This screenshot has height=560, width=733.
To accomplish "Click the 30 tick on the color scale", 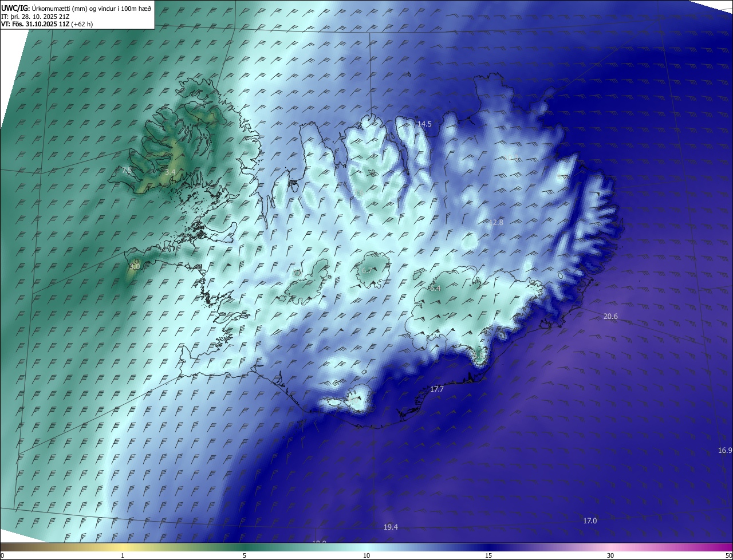I will (610, 555).
